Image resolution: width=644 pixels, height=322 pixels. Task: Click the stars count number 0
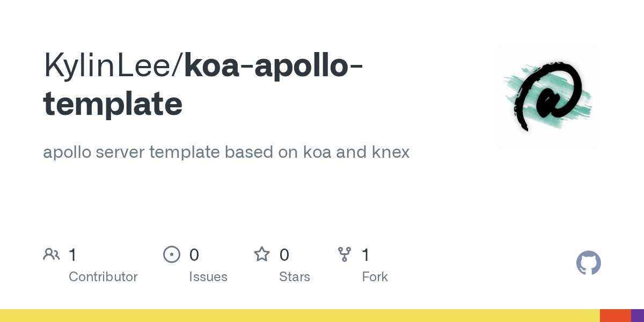click(284, 255)
